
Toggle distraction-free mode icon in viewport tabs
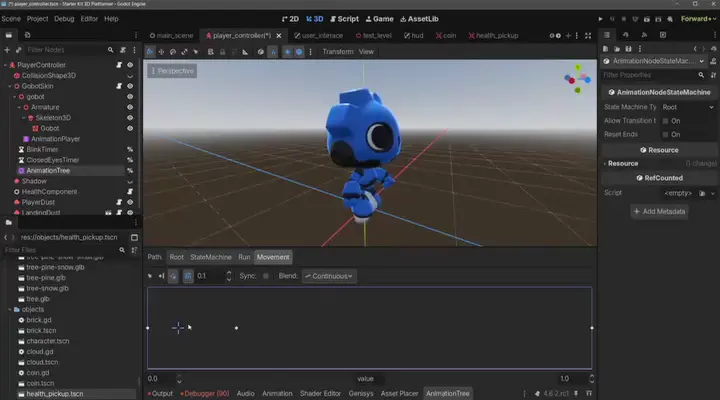point(588,36)
